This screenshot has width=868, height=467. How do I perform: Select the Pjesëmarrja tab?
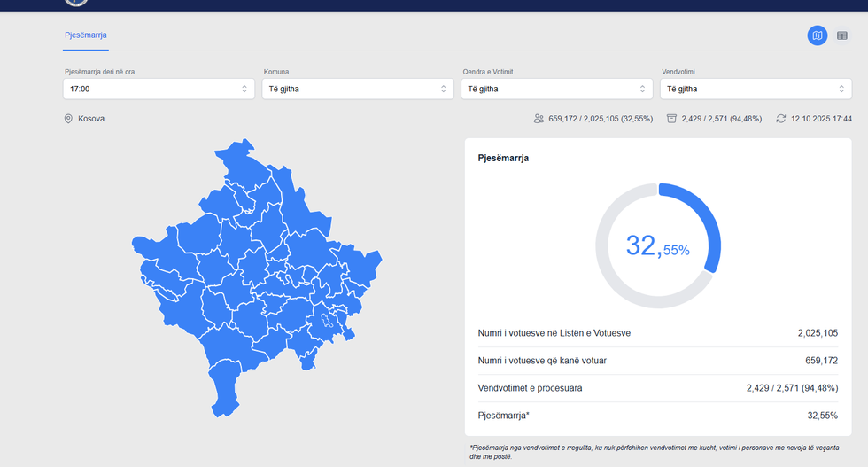(86, 35)
